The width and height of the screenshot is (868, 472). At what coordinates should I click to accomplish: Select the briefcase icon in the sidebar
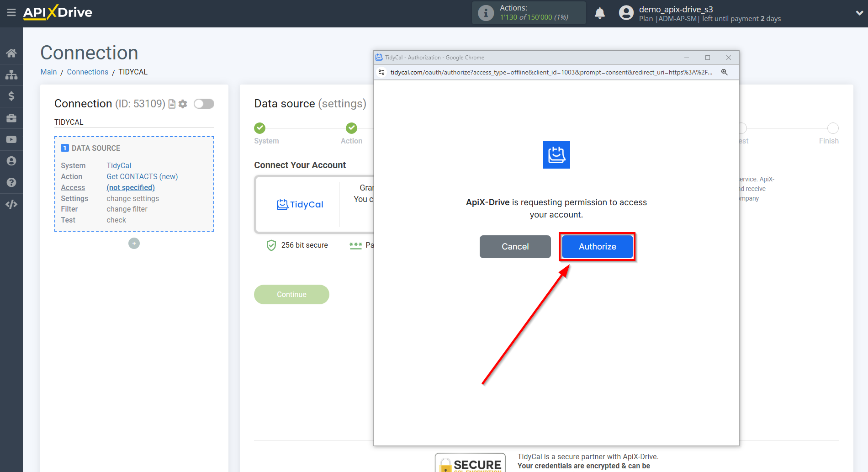click(x=11, y=117)
